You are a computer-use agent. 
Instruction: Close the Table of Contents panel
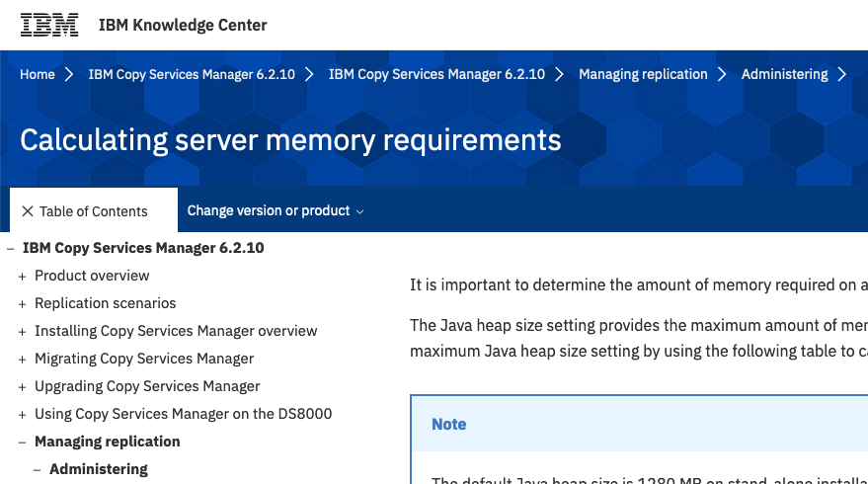[x=28, y=211]
